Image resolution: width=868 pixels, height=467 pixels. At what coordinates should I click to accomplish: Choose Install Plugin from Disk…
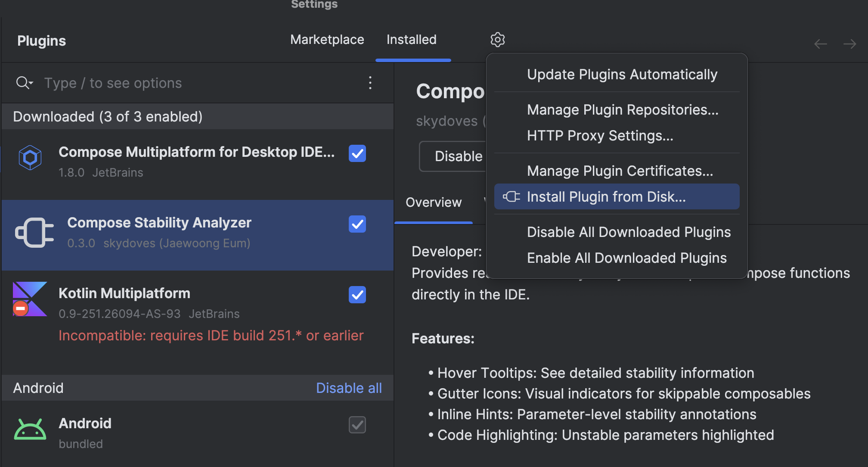point(606,197)
